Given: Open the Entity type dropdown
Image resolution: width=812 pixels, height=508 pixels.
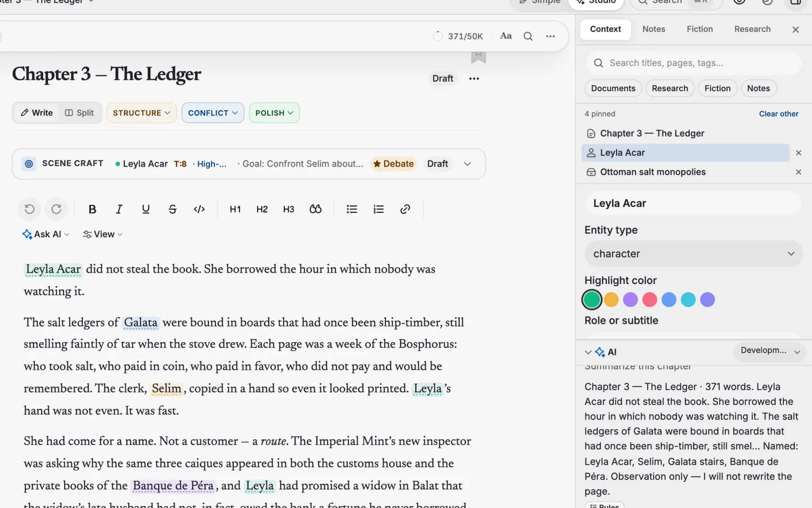Looking at the screenshot, I should point(693,254).
